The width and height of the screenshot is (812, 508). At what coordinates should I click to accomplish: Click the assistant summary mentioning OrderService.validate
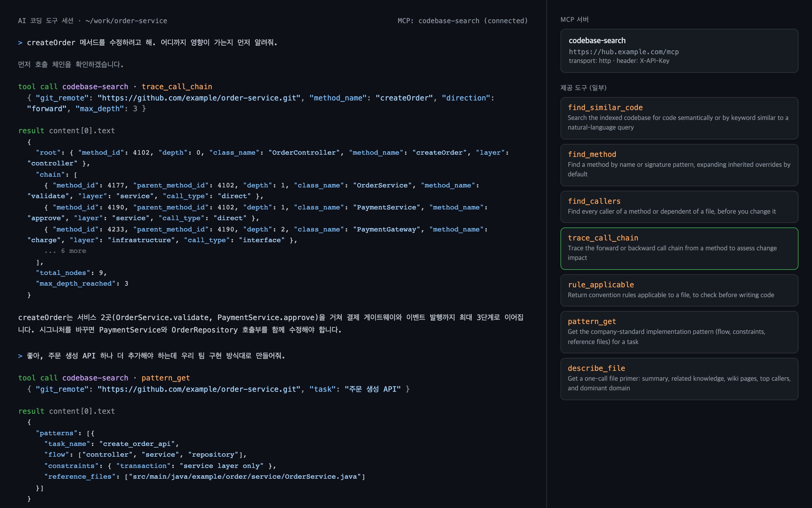(x=271, y=323)
